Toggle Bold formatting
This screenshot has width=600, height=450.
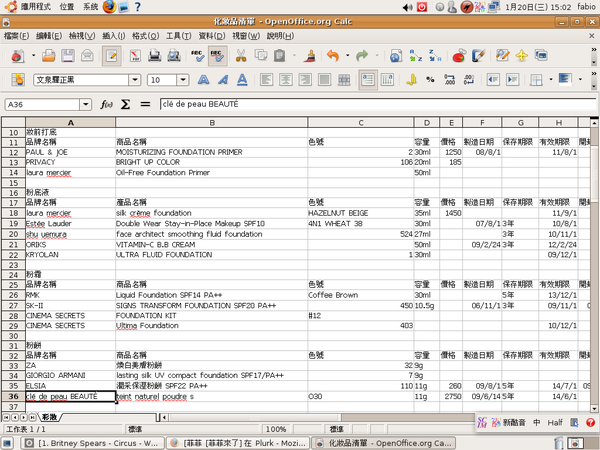tap(203, 80)
